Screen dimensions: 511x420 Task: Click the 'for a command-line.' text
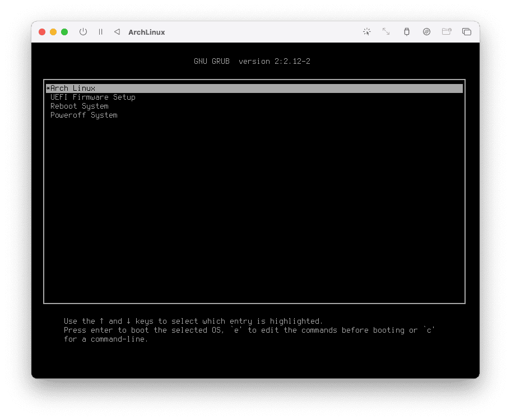pyautogui.click(x=106, y=339)
